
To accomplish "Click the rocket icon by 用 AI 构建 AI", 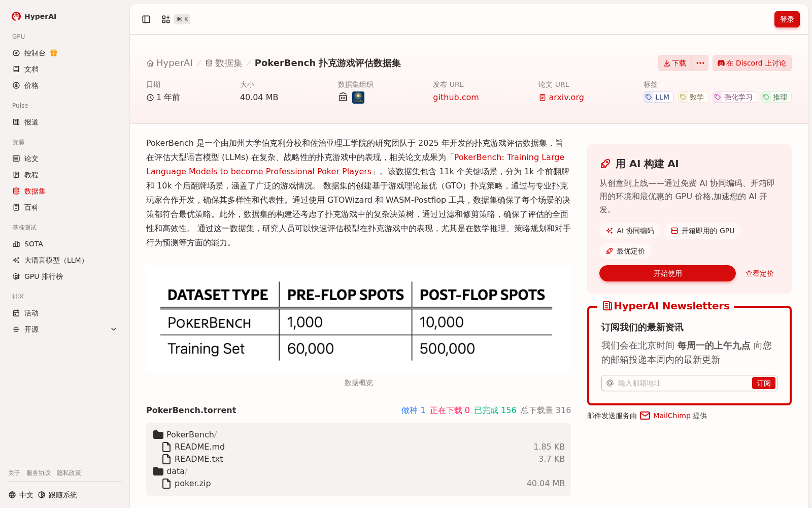I will (x=605, y=164).
